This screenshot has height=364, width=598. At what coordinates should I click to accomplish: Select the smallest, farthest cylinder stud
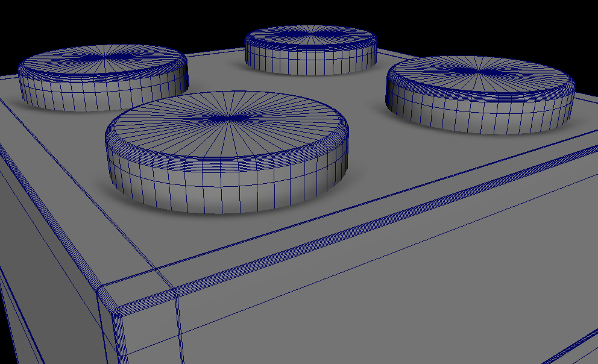point(311,50)
